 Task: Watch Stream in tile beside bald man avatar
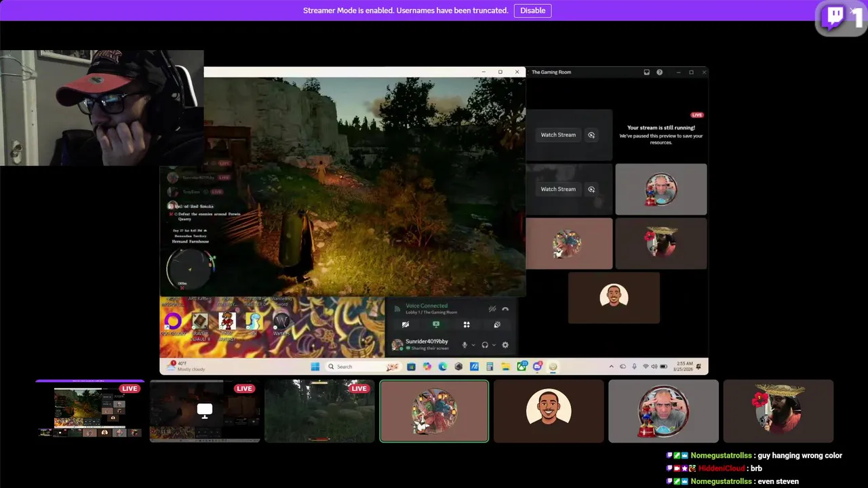558,189
